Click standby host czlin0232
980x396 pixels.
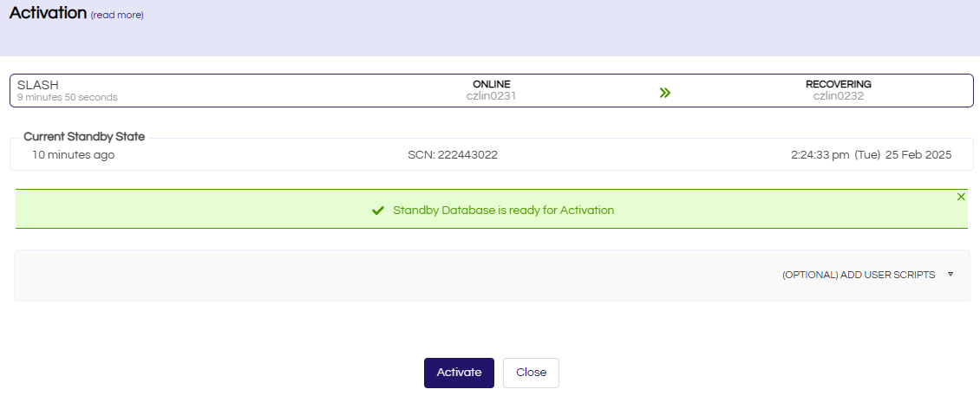point(838,96)
